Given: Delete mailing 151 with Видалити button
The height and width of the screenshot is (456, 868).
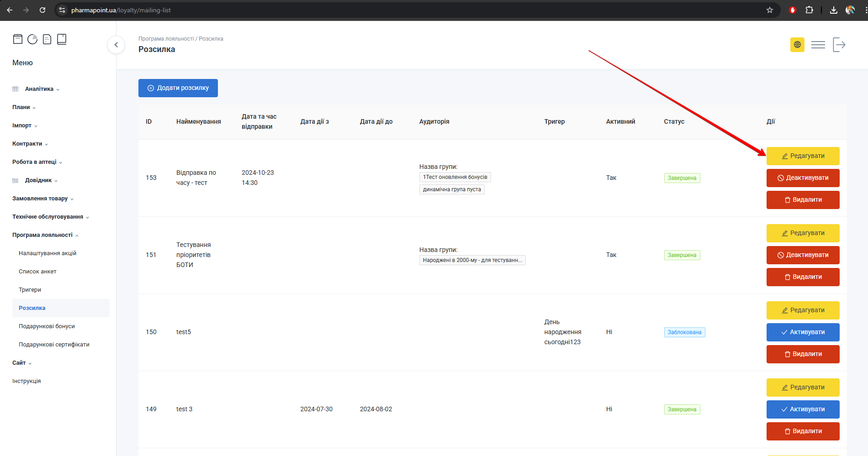Looking at the screenshot, I should (x=803, y=277).
